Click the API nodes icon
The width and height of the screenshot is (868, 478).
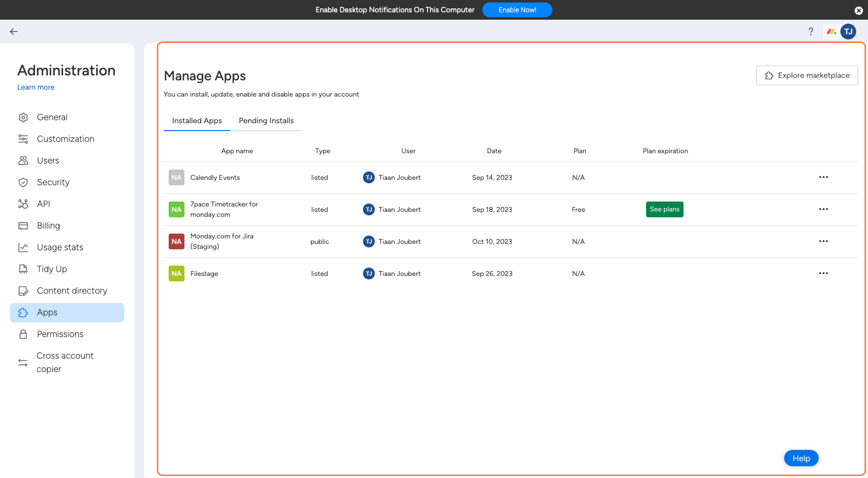(x=23, y=204)
